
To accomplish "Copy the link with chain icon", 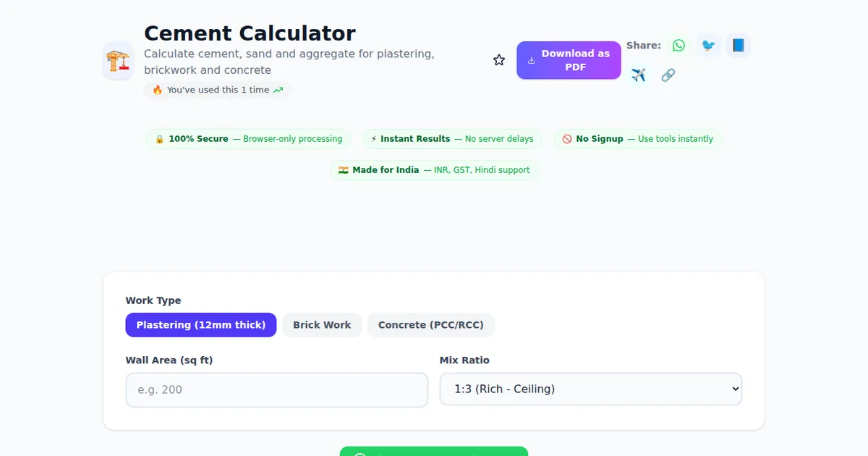I will [668, 75].
